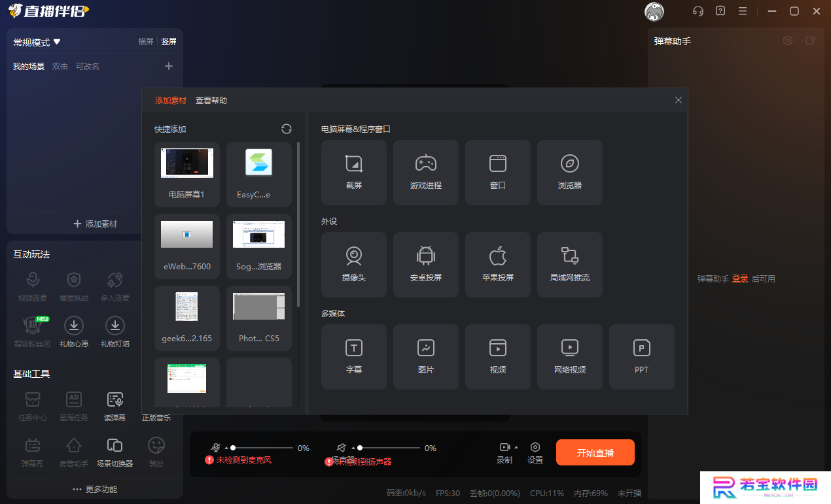
Task: Open 弹幕秀 danmaku show tool
Action: click(33, 451)
